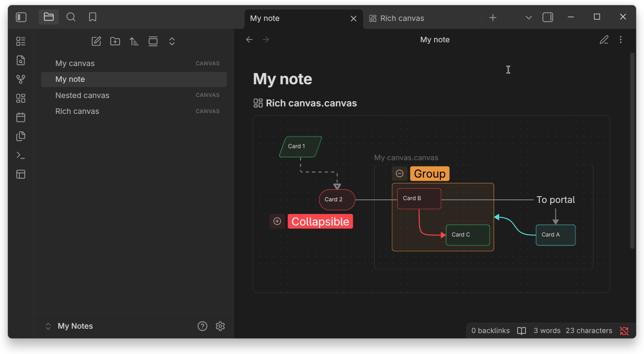Open the daily note calendar icon

tap(21, 117)
